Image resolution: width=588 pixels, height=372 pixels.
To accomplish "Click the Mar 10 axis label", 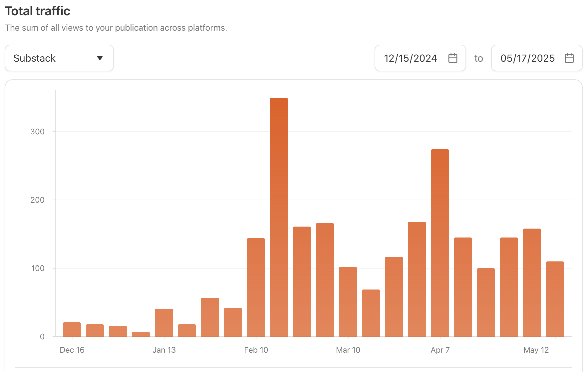I will pos(348,350).
